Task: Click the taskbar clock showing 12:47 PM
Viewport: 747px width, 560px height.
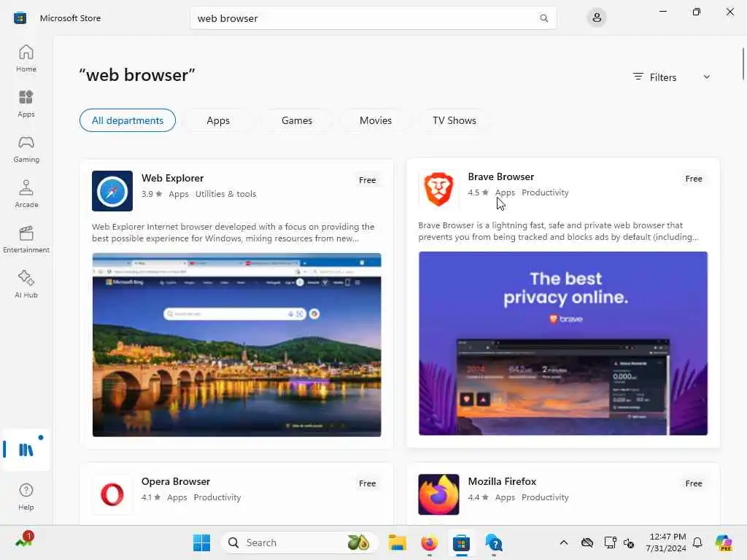Action: pyautogui.click(x=666, y=542)
